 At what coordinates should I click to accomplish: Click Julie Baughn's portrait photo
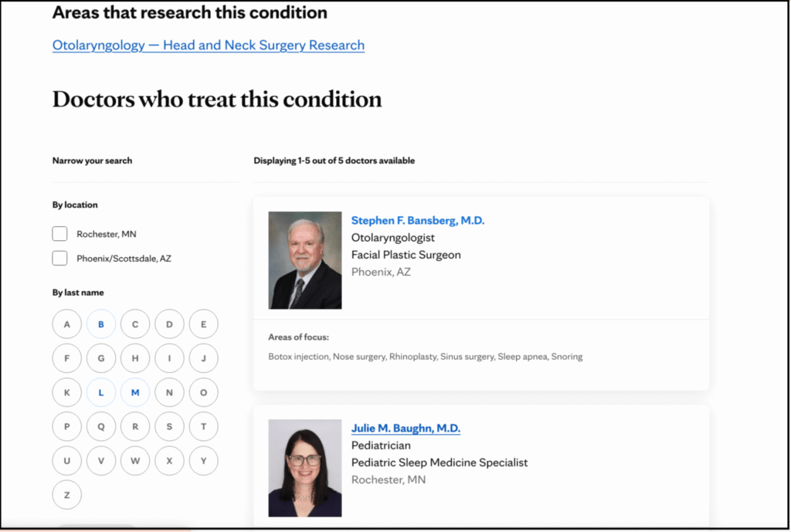[x=304, y=467]
